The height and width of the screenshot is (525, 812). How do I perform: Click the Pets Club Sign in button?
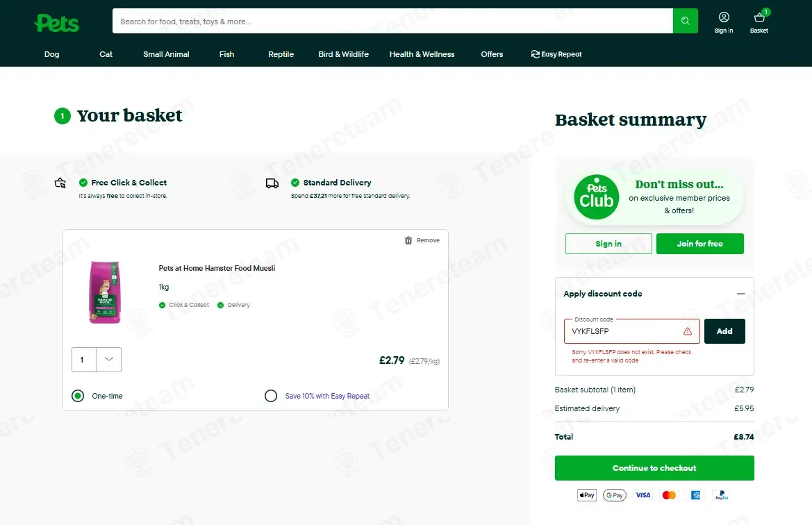click(x=608, y=244)
